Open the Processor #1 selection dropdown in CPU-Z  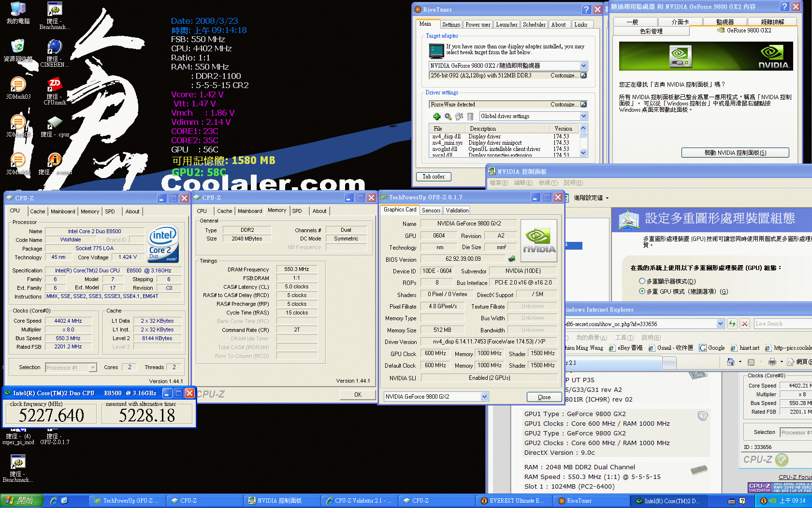tap(93, 368)
